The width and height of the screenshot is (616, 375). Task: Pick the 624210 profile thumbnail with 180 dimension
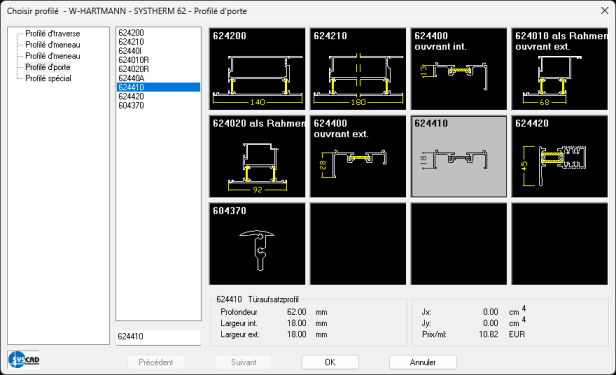(x=358, y=69)
